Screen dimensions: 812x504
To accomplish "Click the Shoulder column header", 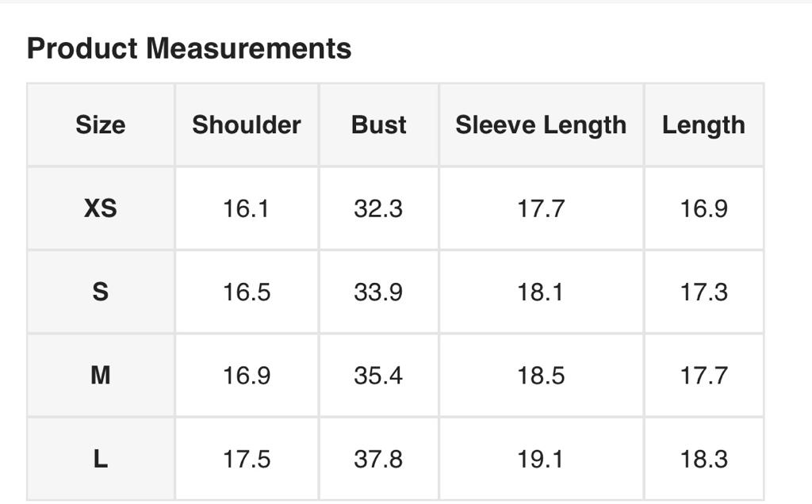I will tap(247, 125).
